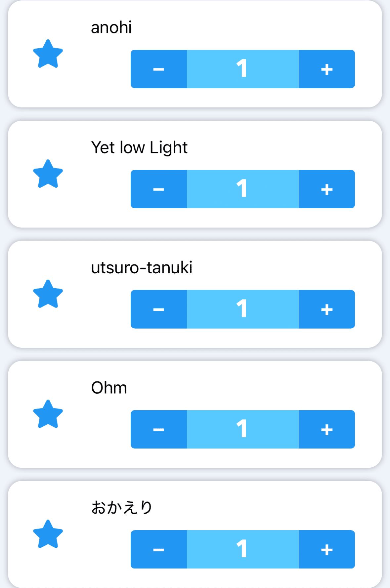Increase the anohi count with plus
Image resolution: width=390 pixels, height=588 pixels.
(326, 69)
